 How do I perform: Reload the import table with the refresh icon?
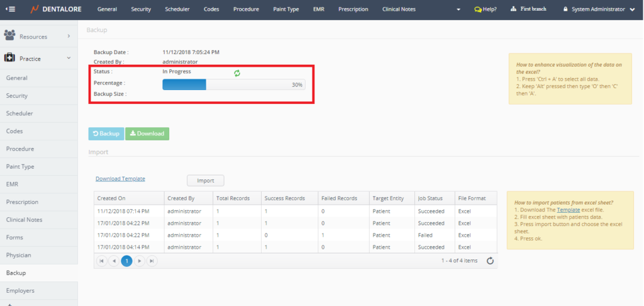(x=491, y=261)
